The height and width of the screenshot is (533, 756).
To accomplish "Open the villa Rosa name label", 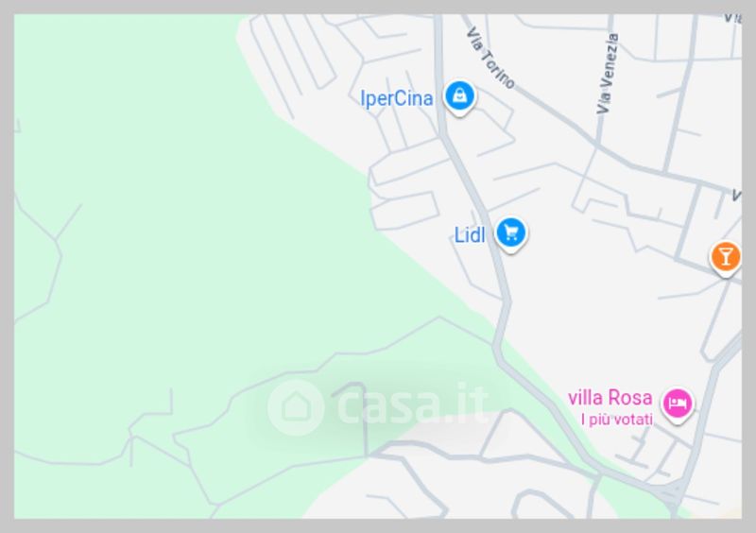I will 610,398.
